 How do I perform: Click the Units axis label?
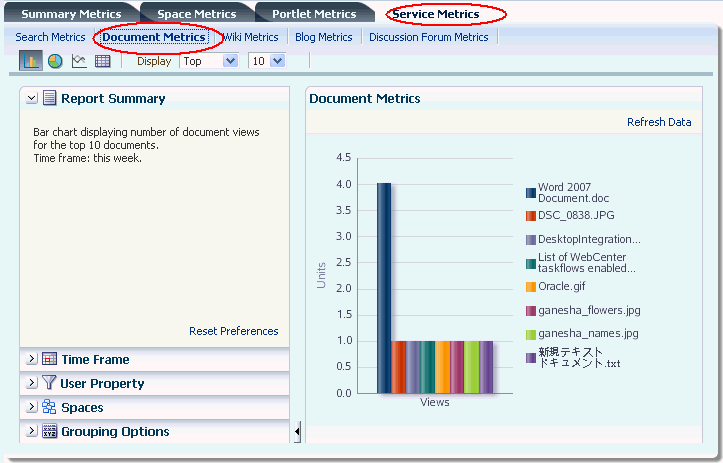point(321,276)
